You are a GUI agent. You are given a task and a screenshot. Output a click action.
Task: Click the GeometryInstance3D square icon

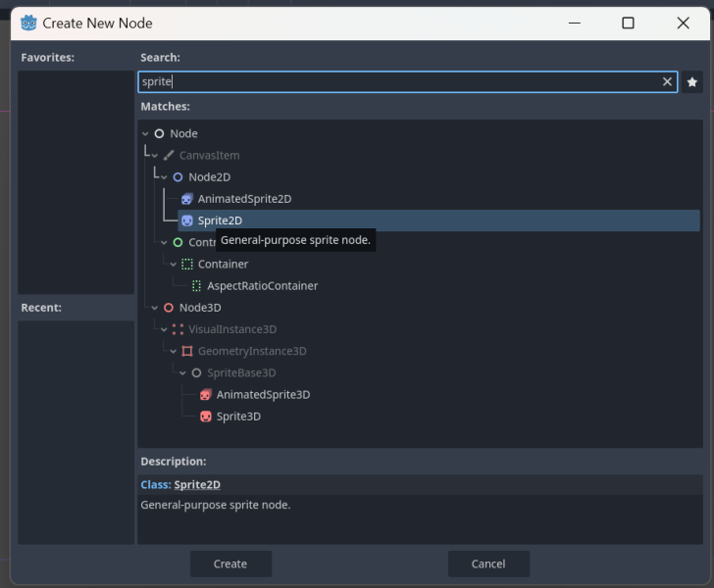point(187,352)
